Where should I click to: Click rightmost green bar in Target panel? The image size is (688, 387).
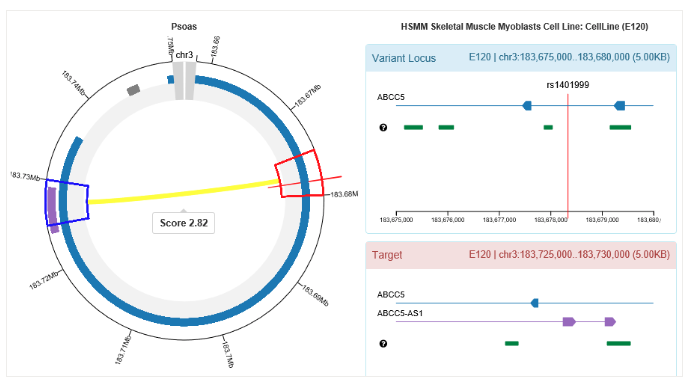click(x=619, y=344)
